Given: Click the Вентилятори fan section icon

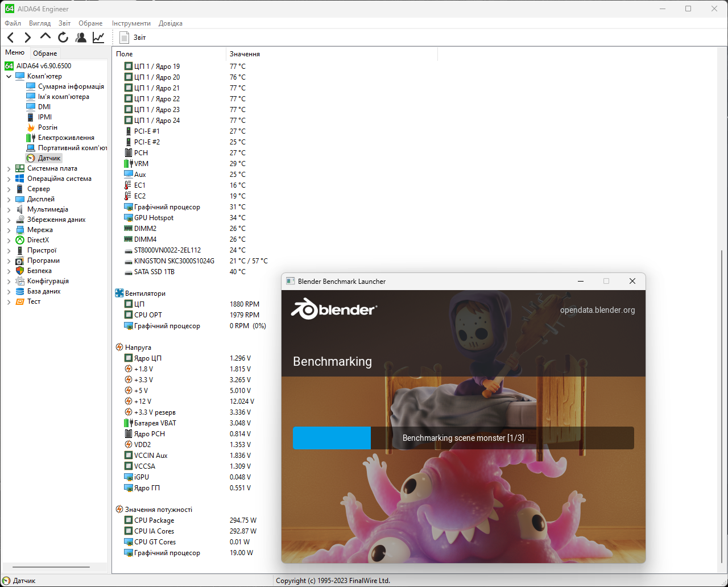Looking at the screenshot, I should tap(119, 293).
